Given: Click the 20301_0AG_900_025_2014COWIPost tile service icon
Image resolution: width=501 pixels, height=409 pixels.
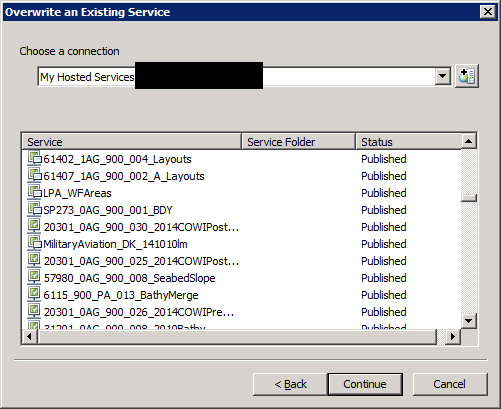Looking at the screenshot, I should tap(34, 260).
